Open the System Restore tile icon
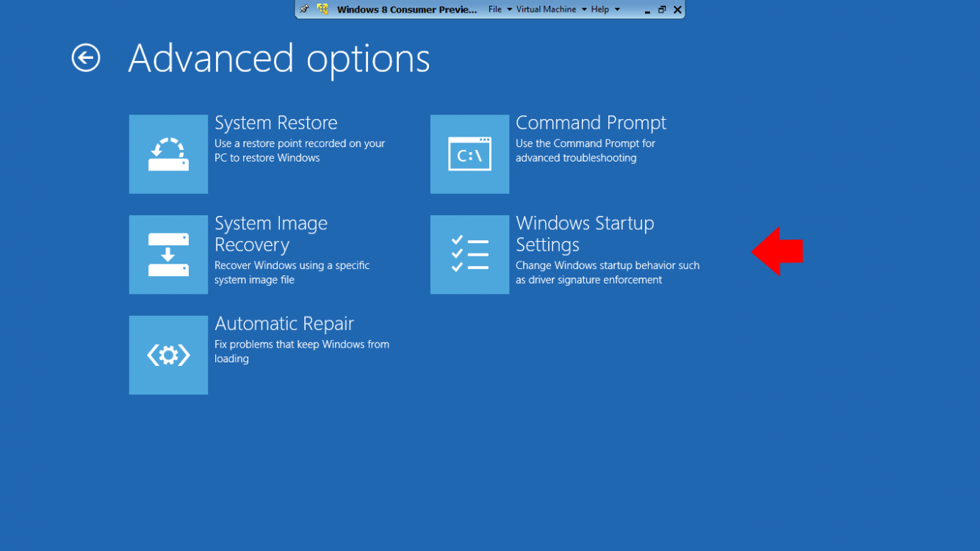 (168, 154)
